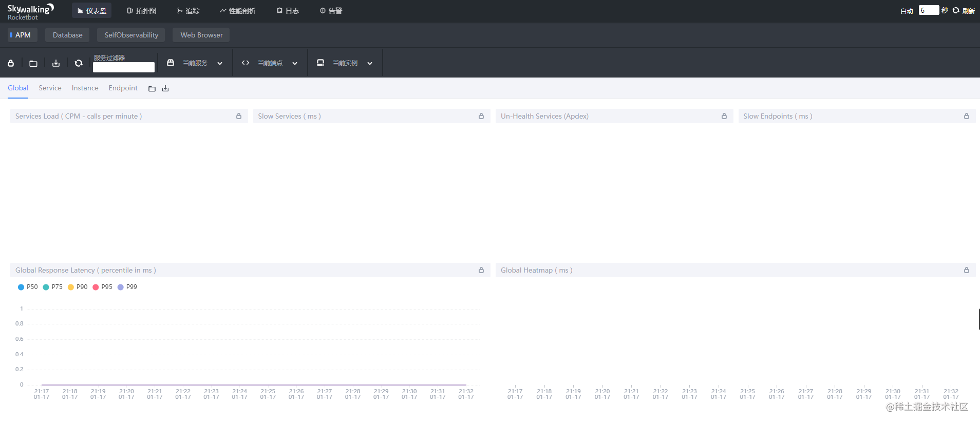Open the 仪表盘 dashboard page
Image resolution: width=980 pixels, height=423 pixels.
[92, 11]
